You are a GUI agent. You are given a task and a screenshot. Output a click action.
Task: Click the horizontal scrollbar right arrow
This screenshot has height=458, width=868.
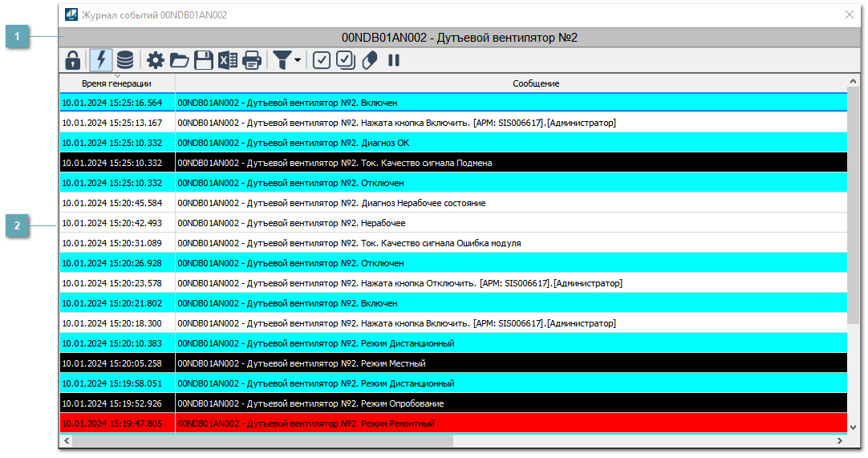click(x=840, y=440)
